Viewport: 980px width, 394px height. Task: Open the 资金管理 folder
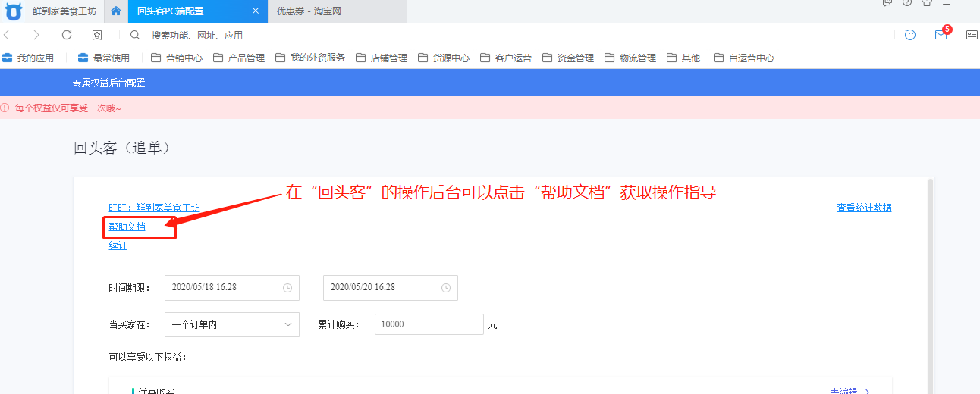click(x=568, y=58)
